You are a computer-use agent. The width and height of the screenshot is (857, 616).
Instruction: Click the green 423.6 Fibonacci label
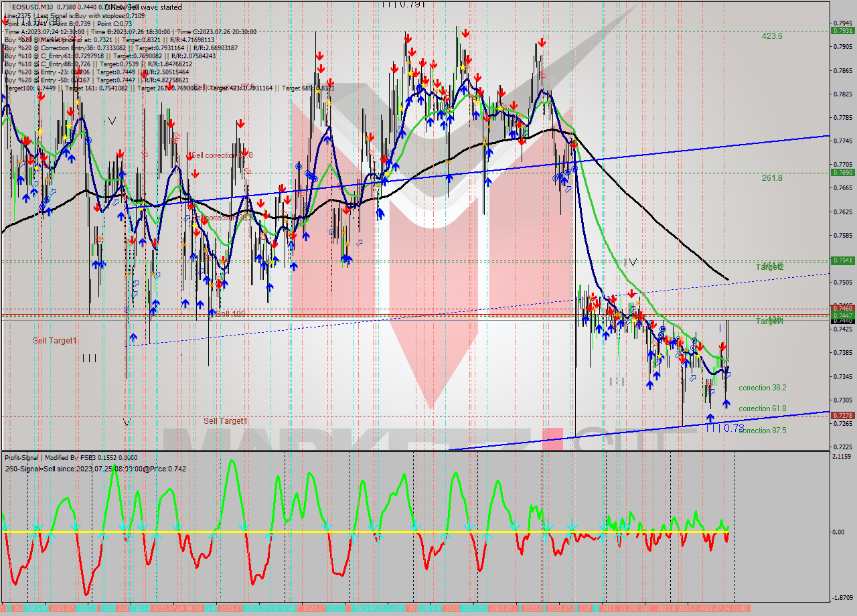(x=772, y=36)
